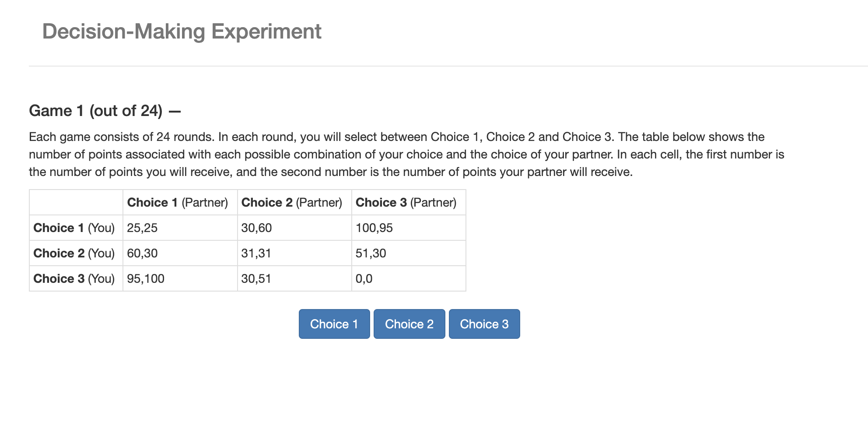868x422 pixels.
Task: Click the 95,100 payoff cell
Action: pyautogui.click(x=180, y=278)
